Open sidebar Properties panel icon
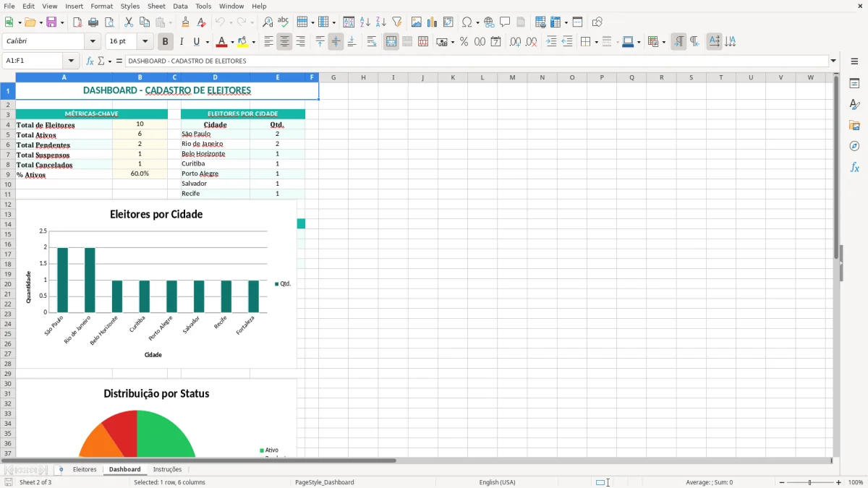 [x=854, y=84]
